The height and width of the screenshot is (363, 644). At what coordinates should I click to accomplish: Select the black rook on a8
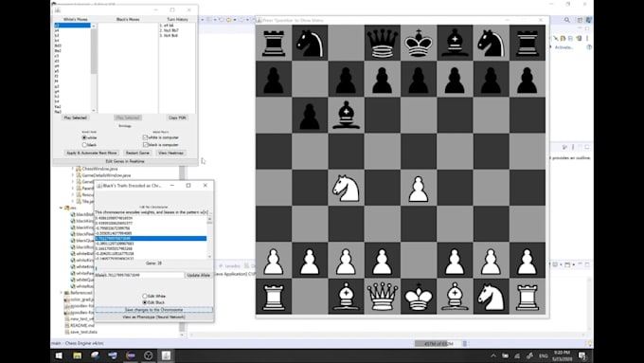[x=274, y=43]
